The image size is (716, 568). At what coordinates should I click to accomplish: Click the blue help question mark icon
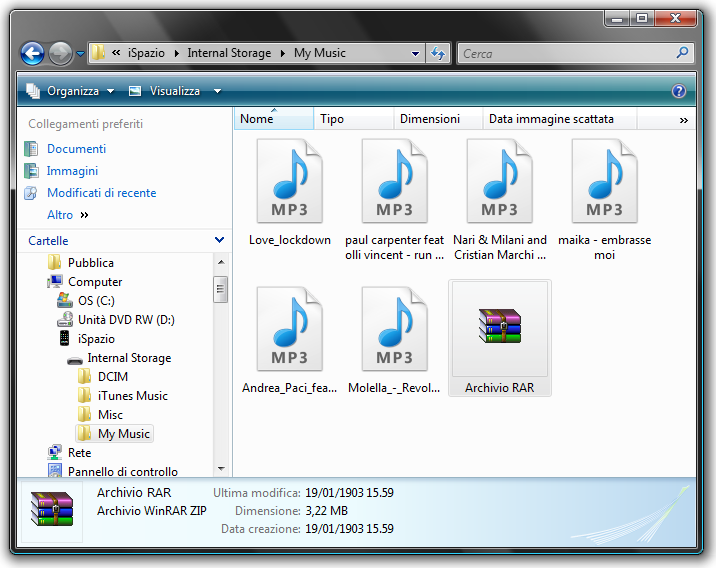coord(679,91)
